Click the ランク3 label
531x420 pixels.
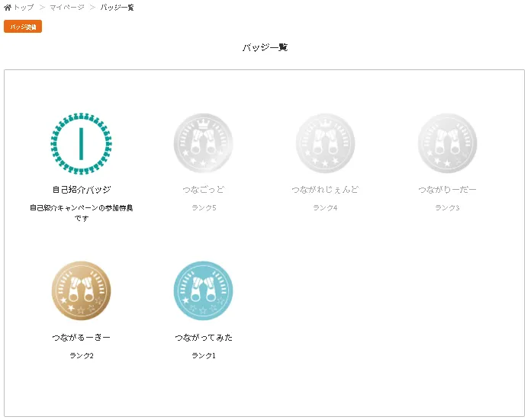point(447,208)
